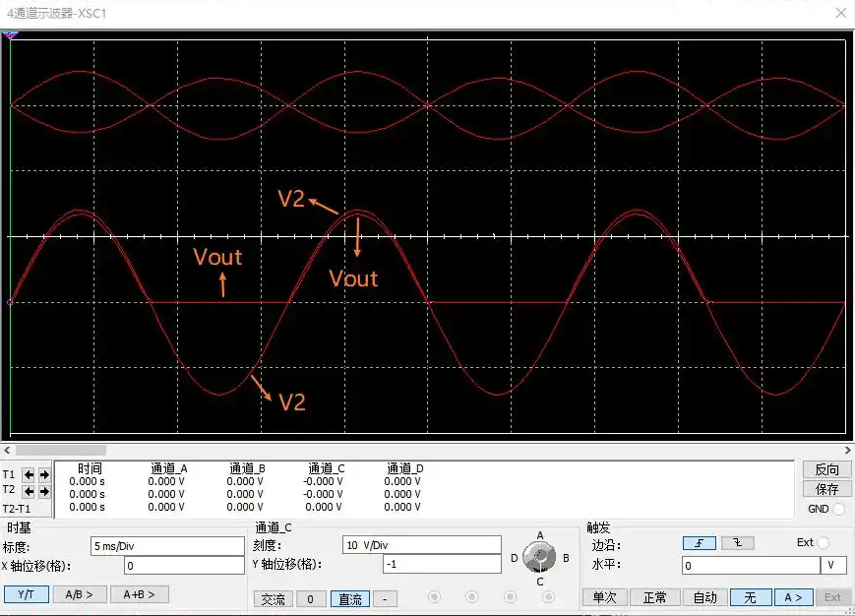Click the 时间 column header
This screenshot has width=855, height=616.
coord(90,468)
